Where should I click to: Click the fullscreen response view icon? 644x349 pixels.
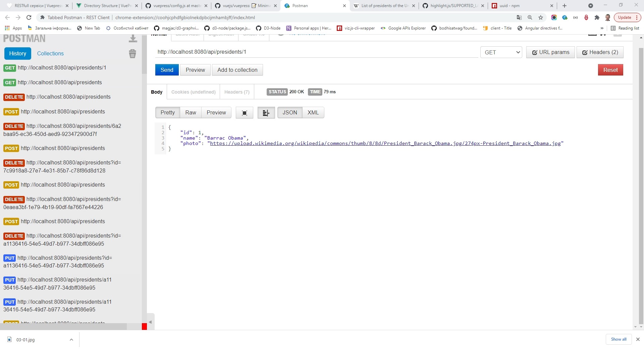coord(245,113)
